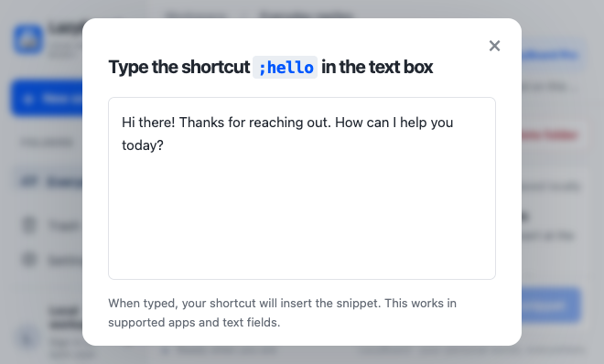Select the trash icon in sidebar
The image size is (604, 364).
coord(29,225)
